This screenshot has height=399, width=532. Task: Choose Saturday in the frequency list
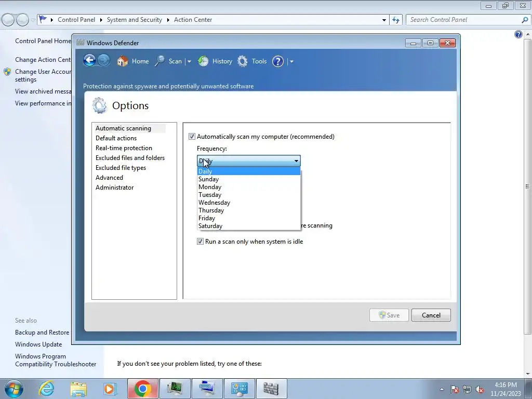[249, 226]
